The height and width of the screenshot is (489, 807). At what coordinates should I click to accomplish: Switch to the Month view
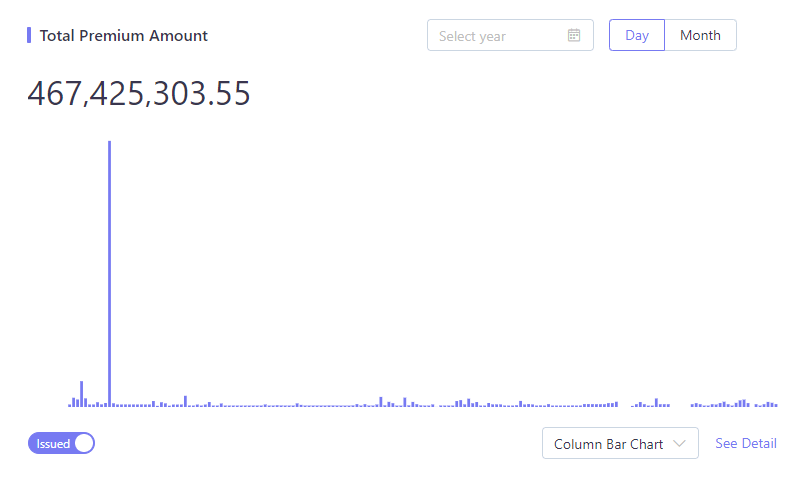click(x=700, y=35)
